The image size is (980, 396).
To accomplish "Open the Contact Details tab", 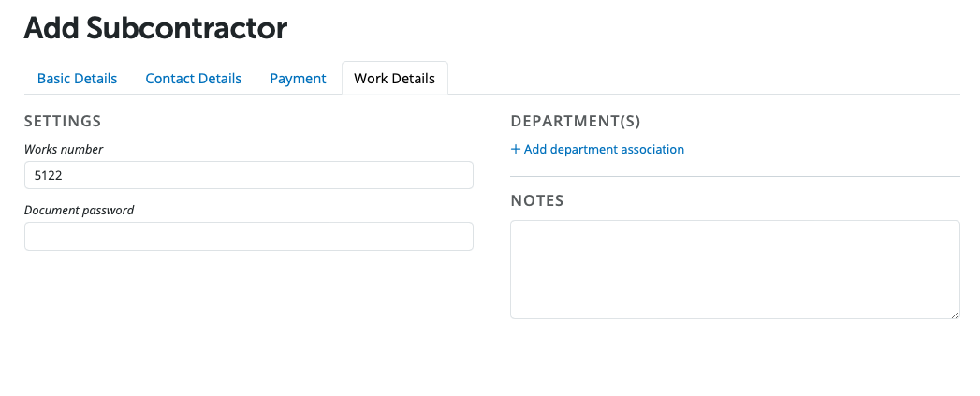I will pyautogui.click(x=193, y=79).
